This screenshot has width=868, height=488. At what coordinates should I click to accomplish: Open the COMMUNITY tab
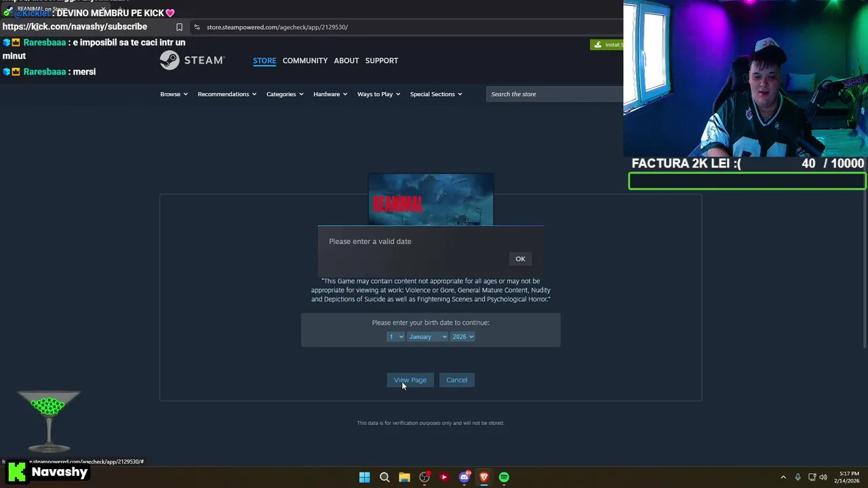point(305,60)
